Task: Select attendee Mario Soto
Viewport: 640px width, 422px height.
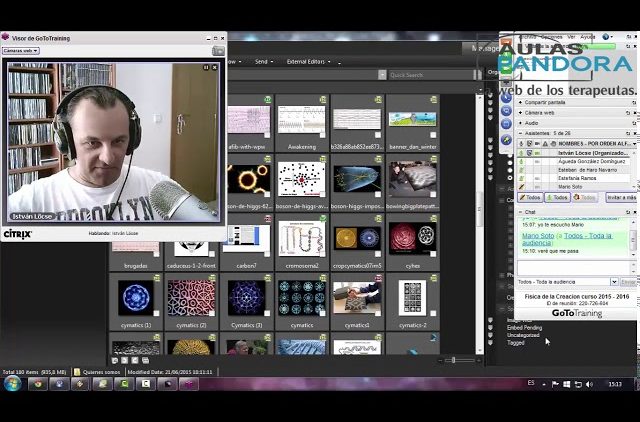Action: (x=570, y=187)
